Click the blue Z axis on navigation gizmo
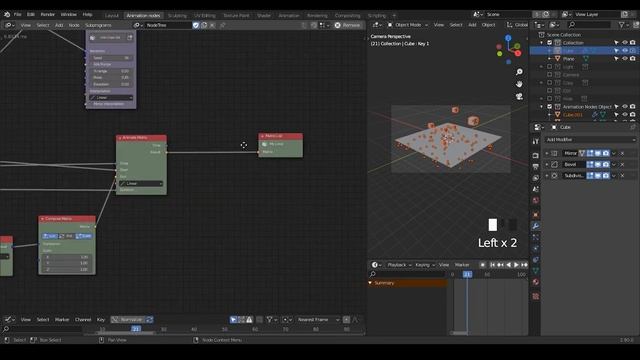640x360 pixels. [x=508, y=38]
